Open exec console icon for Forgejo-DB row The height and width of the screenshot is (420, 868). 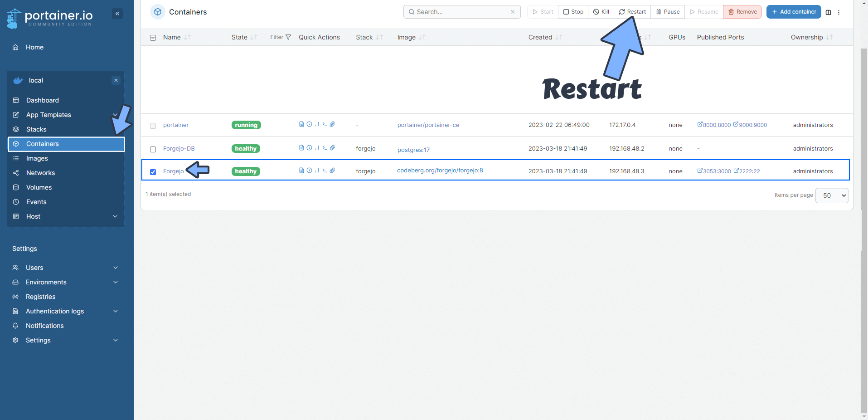click(325, 148)
